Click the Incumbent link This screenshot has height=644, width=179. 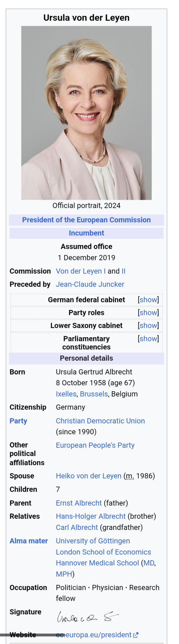click(86, 233)
